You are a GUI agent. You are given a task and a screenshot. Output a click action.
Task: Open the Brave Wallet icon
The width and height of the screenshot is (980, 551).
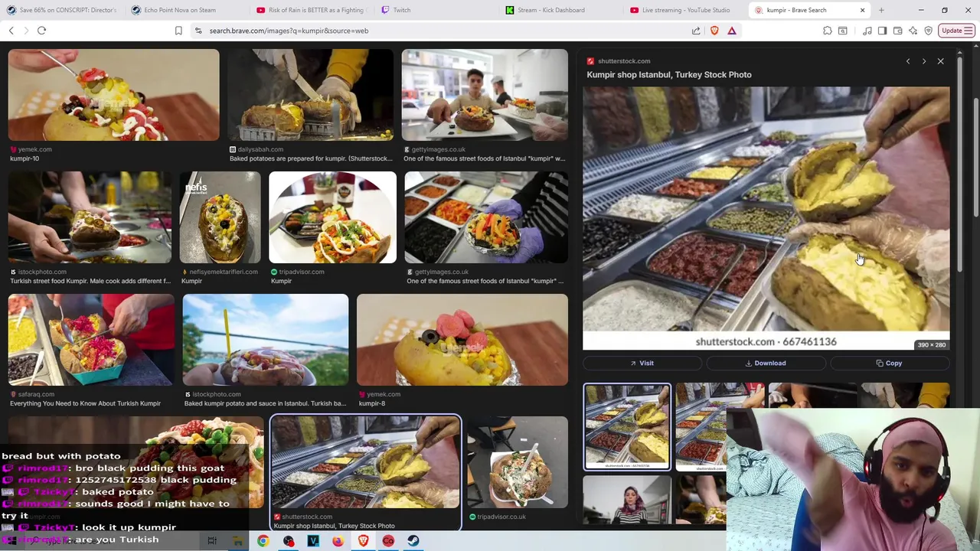[x=897, y=31]
